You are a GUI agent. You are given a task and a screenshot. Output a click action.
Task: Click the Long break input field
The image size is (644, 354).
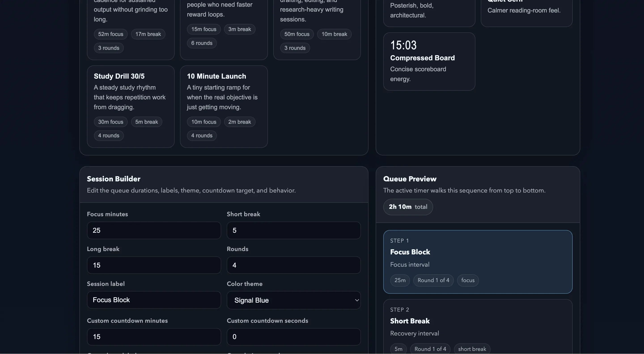[154, 265]
